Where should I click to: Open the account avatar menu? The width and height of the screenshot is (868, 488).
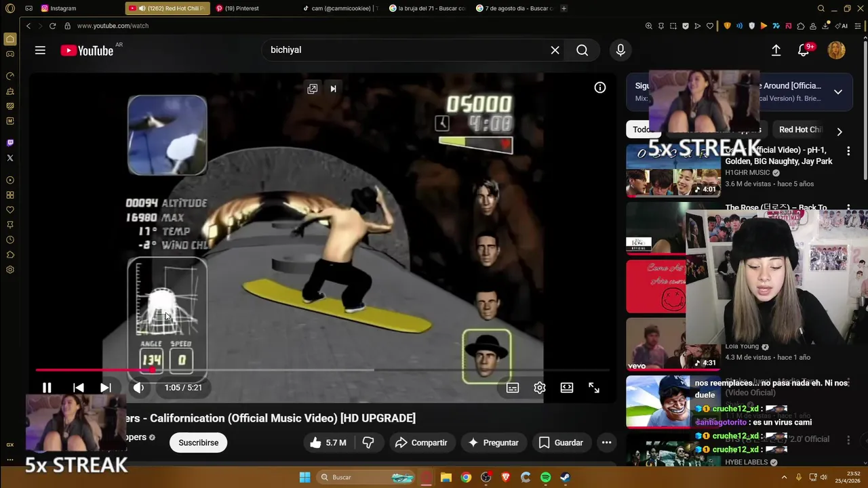837,50
